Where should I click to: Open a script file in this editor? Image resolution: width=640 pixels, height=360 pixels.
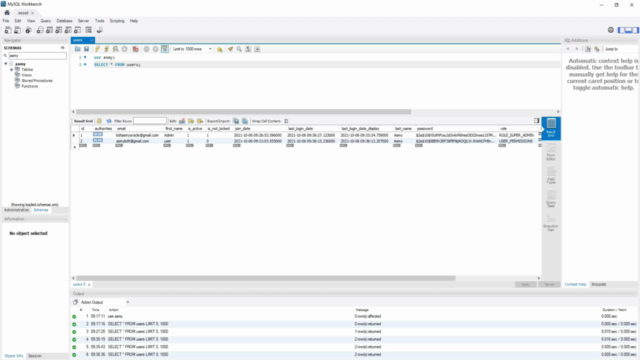coord(78,49)
